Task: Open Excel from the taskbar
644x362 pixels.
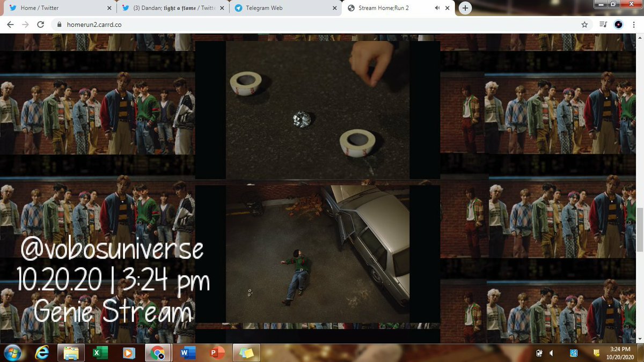Action: (100, 353)
